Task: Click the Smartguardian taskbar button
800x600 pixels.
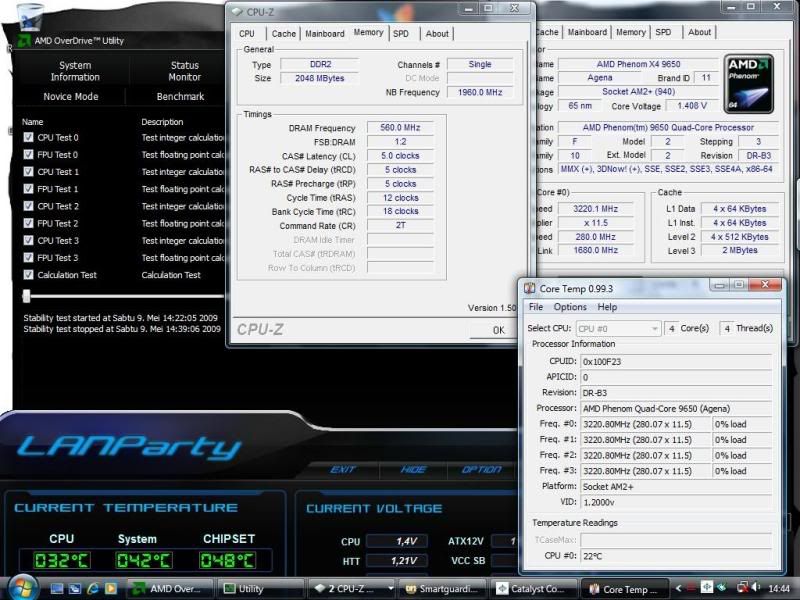Action: click(442, 589)
